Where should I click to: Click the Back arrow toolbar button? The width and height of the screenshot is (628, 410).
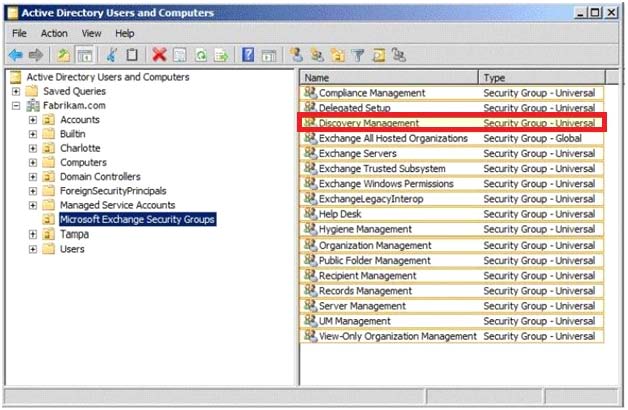coord(16,55)
